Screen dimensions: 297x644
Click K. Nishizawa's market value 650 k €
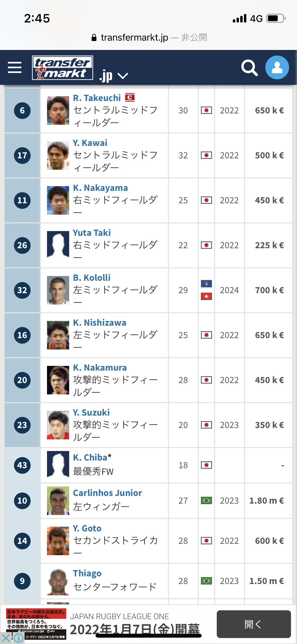pyautogui.click(x=269, y=335)
